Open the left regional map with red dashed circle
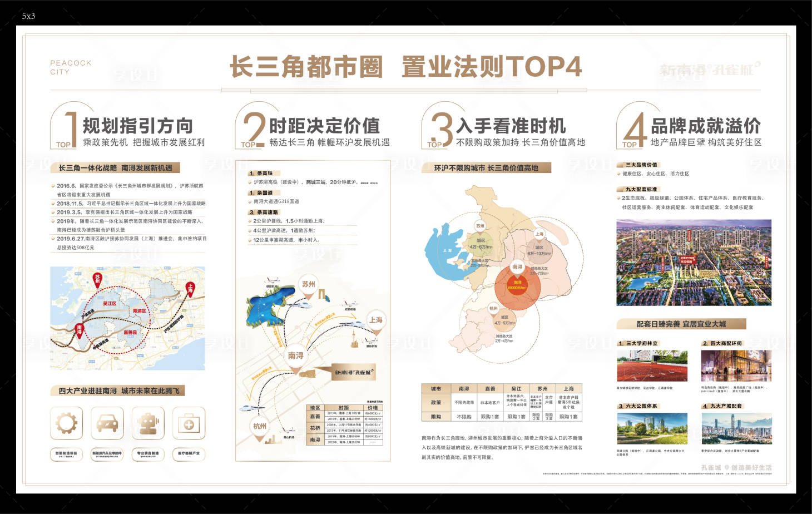Screen dimensions: 812x514 click(127, 318)
